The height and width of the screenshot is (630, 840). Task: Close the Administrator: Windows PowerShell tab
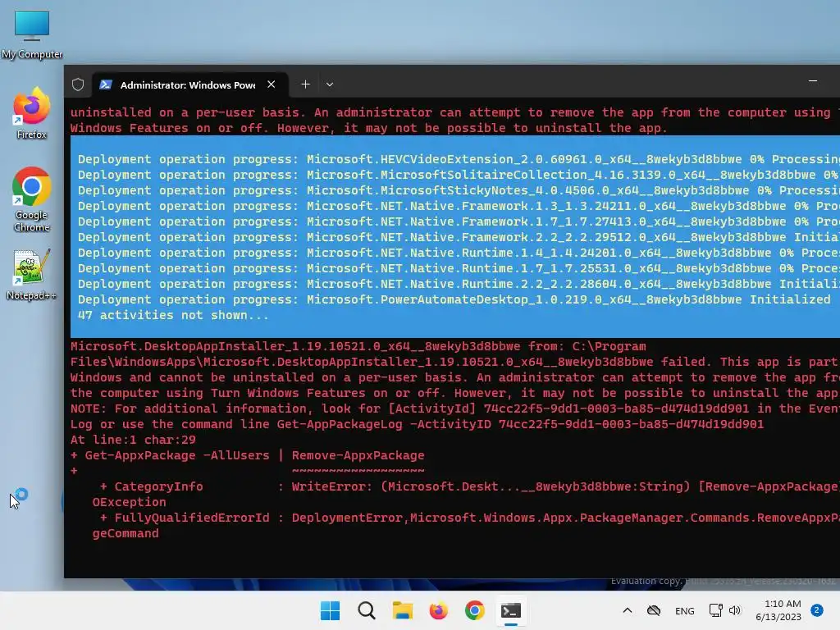pos(271,84)
